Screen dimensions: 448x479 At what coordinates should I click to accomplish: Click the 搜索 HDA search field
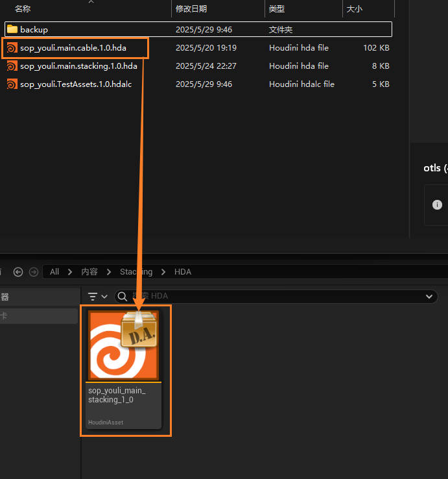click(272, 297)
